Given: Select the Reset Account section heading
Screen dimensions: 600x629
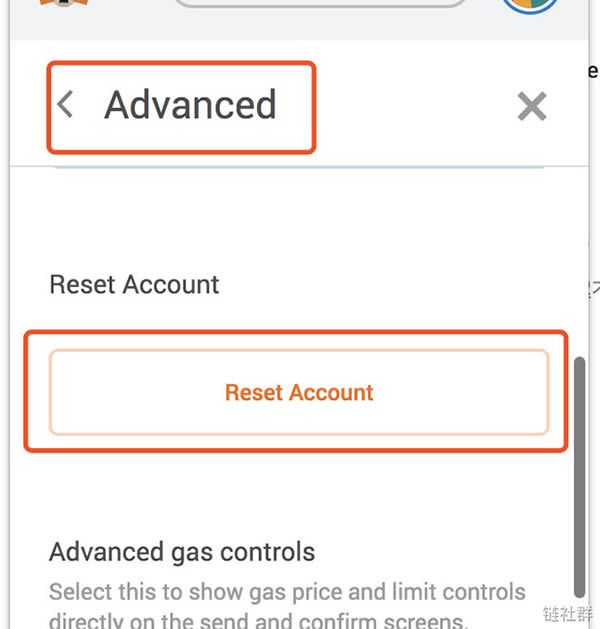Looking at the screenshot, I should pos(134,284).
